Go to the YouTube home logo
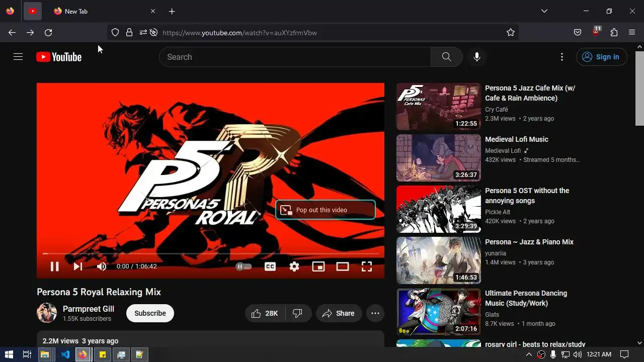The width and height of the screenshot is (644, 362). click(59, 57)
